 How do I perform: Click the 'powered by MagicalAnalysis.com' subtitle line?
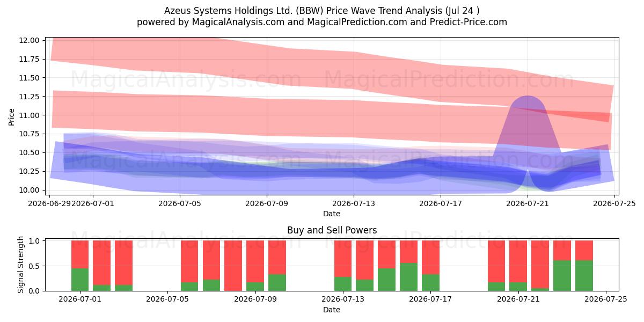[x=322, y=22]
